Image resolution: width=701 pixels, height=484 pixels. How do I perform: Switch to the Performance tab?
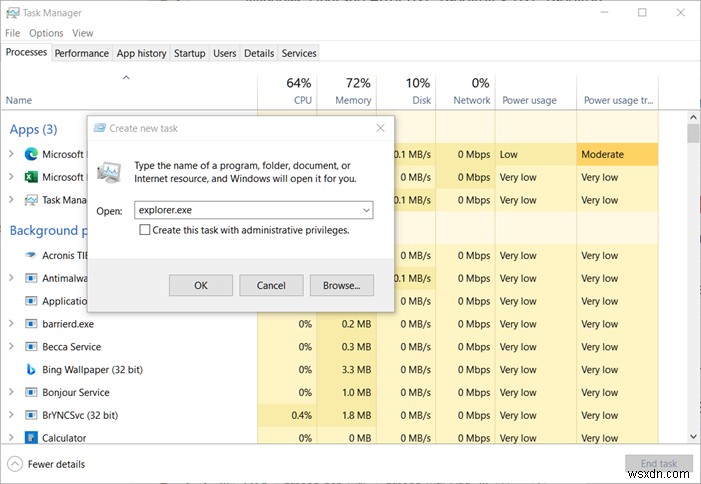click(x=82, y=53)
